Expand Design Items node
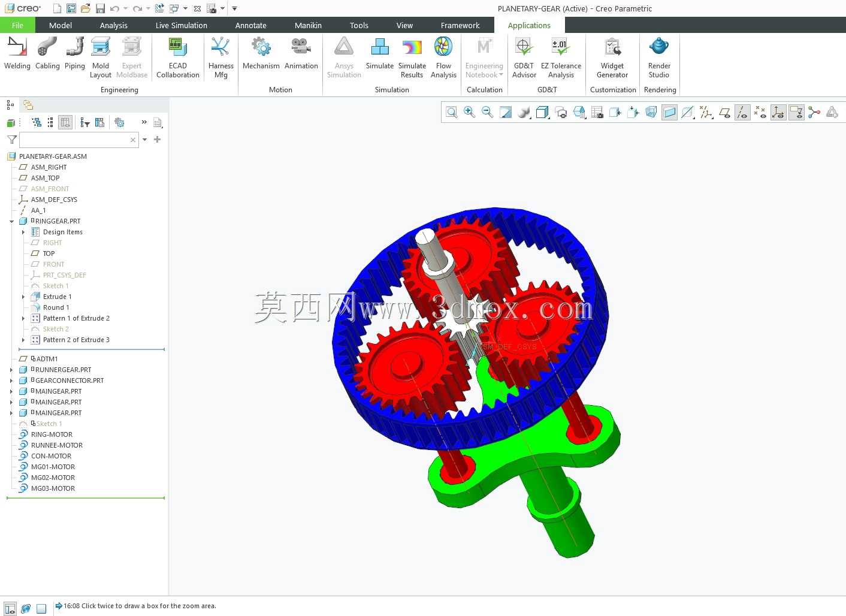This screenshot has width=846, height=616. pos(23,232)
